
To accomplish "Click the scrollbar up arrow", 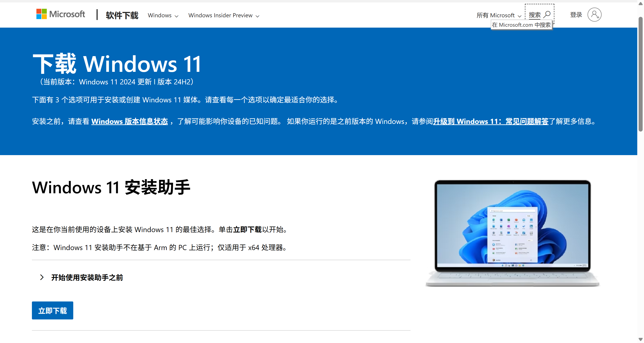I will [x=640, y=4].
